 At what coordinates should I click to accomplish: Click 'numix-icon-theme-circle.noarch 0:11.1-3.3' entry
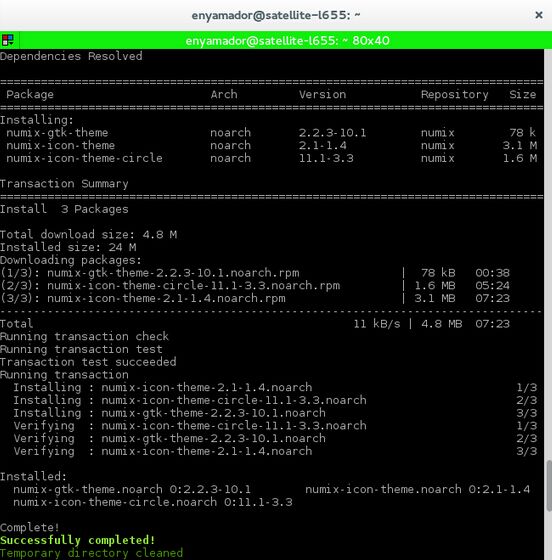click(x=153, y=502)
